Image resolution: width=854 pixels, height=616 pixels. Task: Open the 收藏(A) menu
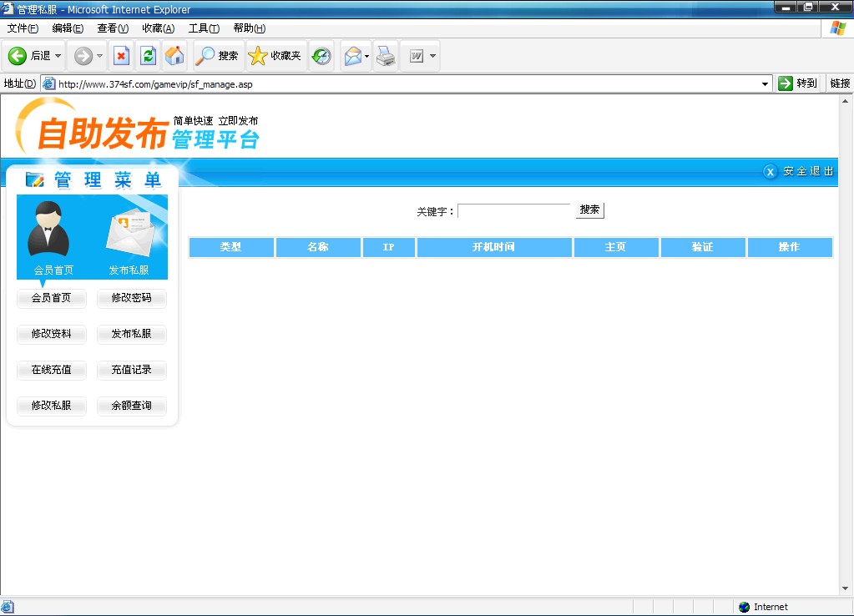(x=158, y=28)
